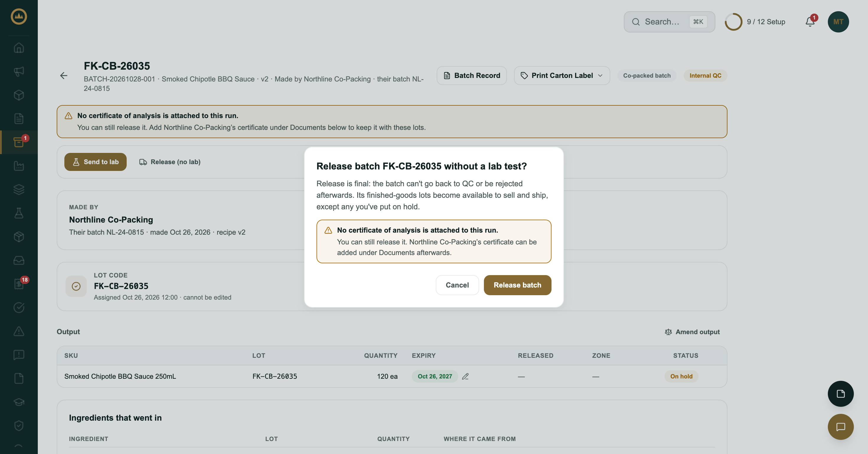Viewport: 868px width, 454px height.
Task: Open the floating chat bubble button
Action: [x=840, y=427]
